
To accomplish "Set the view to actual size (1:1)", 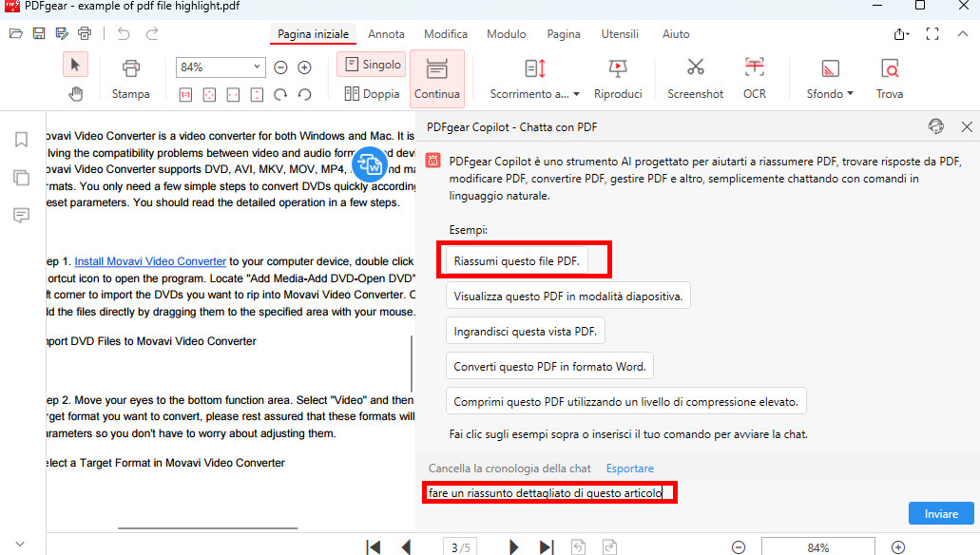I will pos(185,94).
